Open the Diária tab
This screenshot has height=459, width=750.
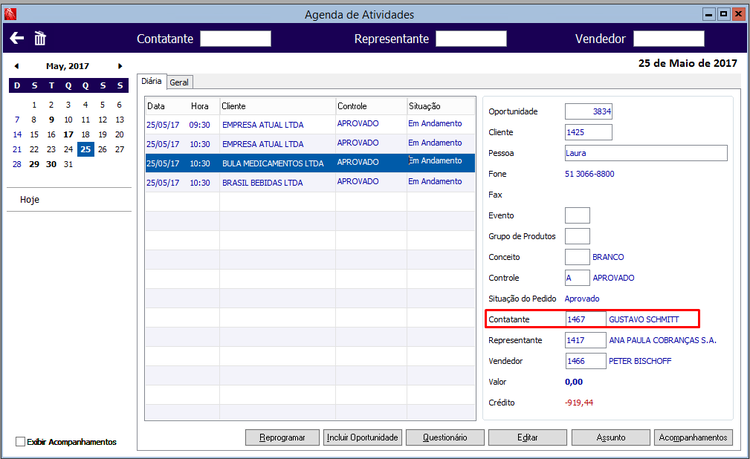[x=151, y=81]
